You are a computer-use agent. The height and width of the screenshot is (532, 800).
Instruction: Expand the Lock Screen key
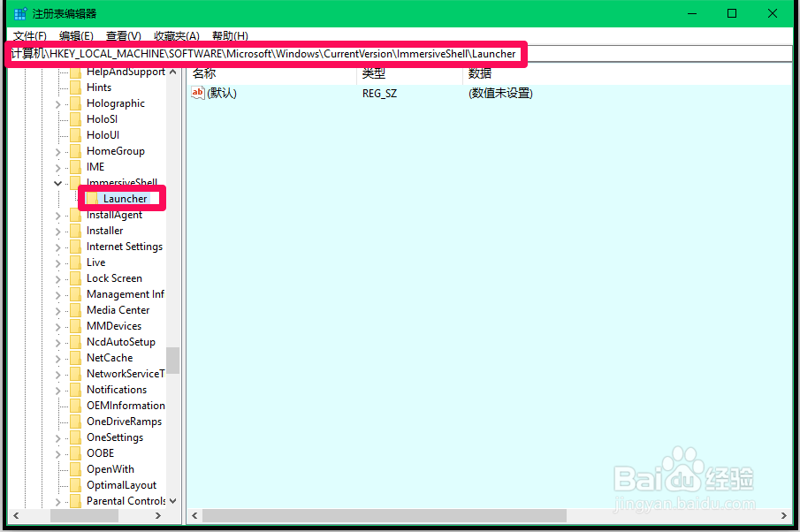pos(57,278)
